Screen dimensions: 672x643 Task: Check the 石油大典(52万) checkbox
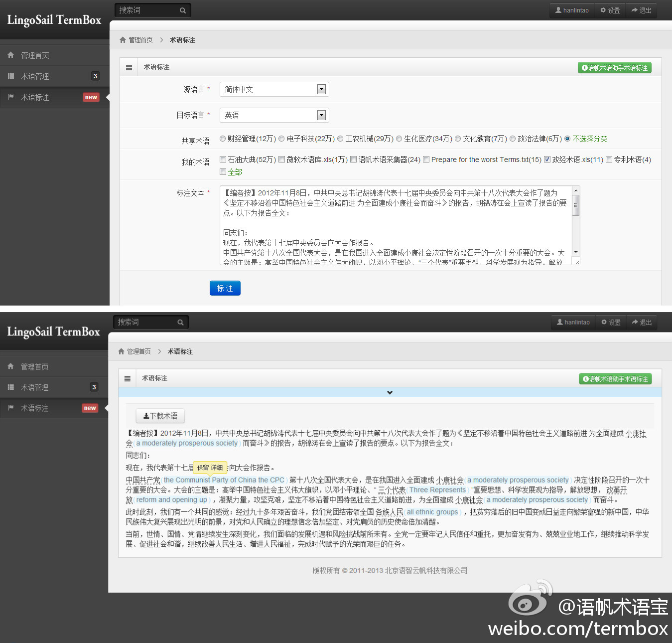click(223, 160)
